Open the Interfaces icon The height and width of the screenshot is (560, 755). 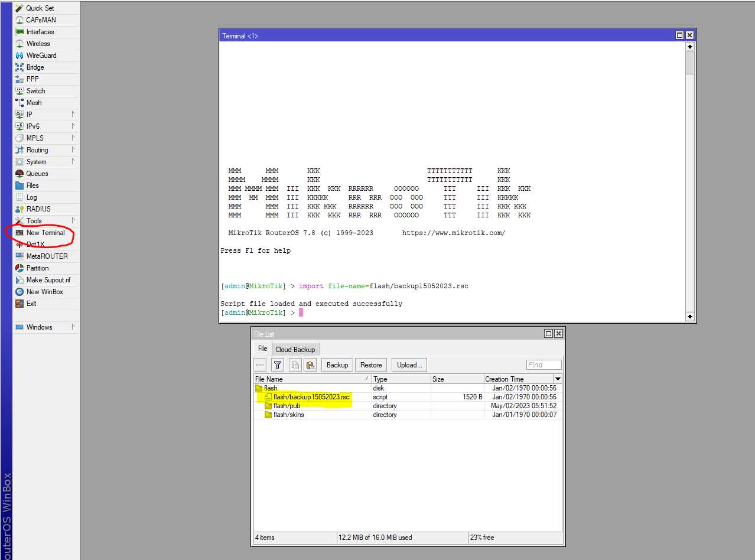click(x=19, y=32)
